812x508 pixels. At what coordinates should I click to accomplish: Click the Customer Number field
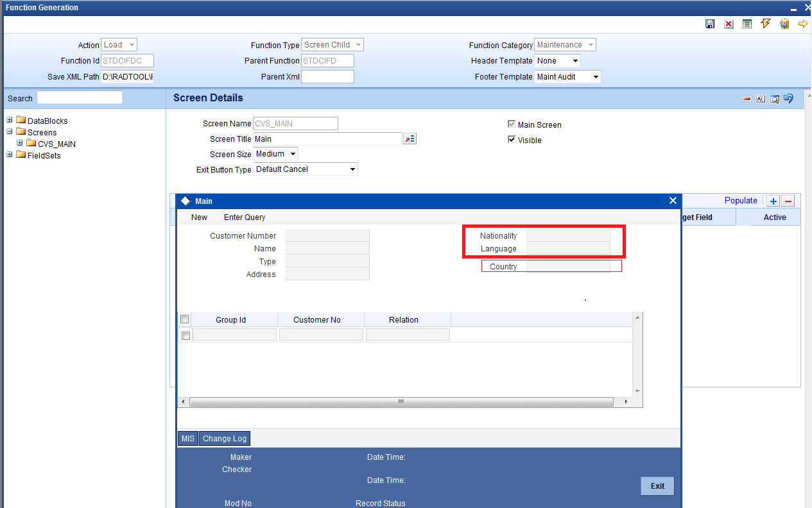(327, 235)
